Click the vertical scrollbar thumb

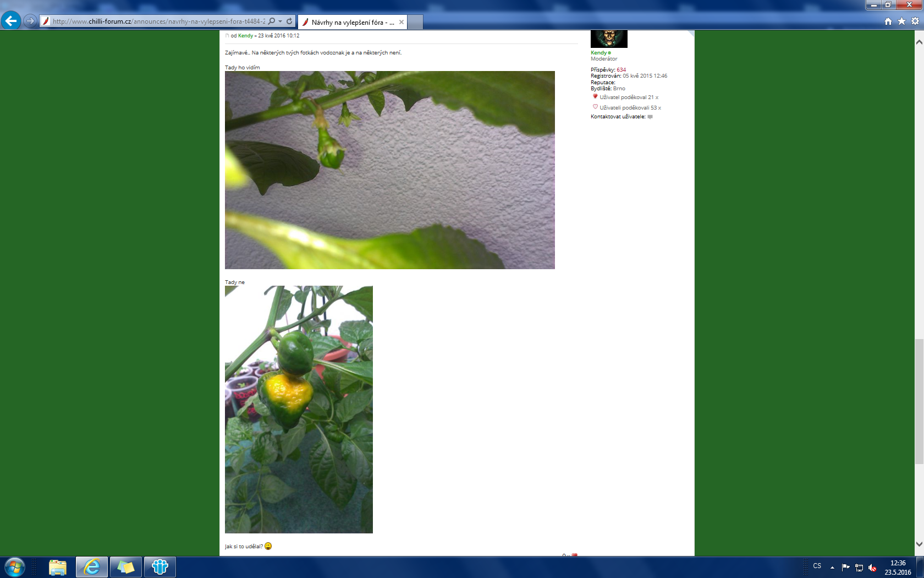(x=919, y=402)
